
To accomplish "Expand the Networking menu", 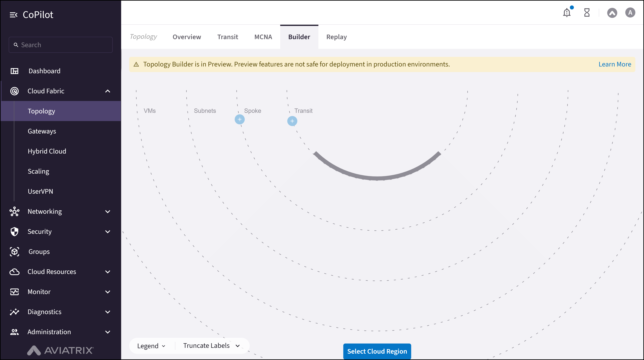I will pos(108,212).
